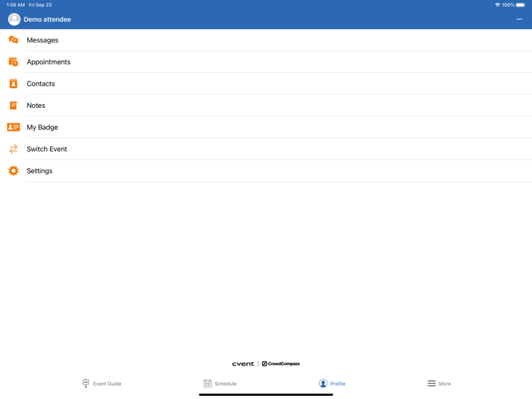Click the My Badge ID card icon
This screenshot has width=532, height=399.
point(14,128)
